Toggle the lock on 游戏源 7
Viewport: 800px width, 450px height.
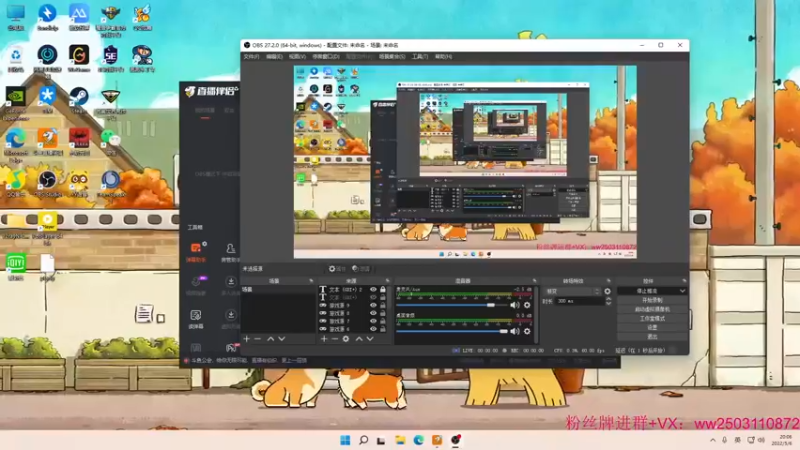click(383, 321)
